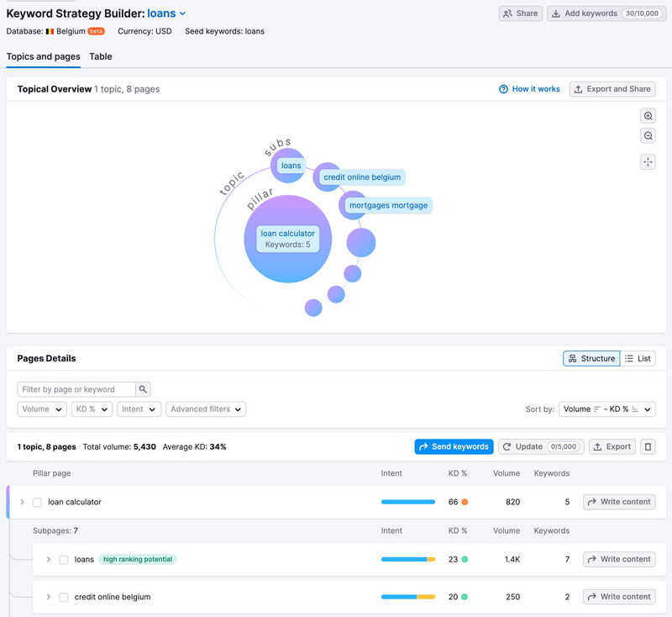Switch to Structure view
This screenshot has width=672, height=617.
591,358
